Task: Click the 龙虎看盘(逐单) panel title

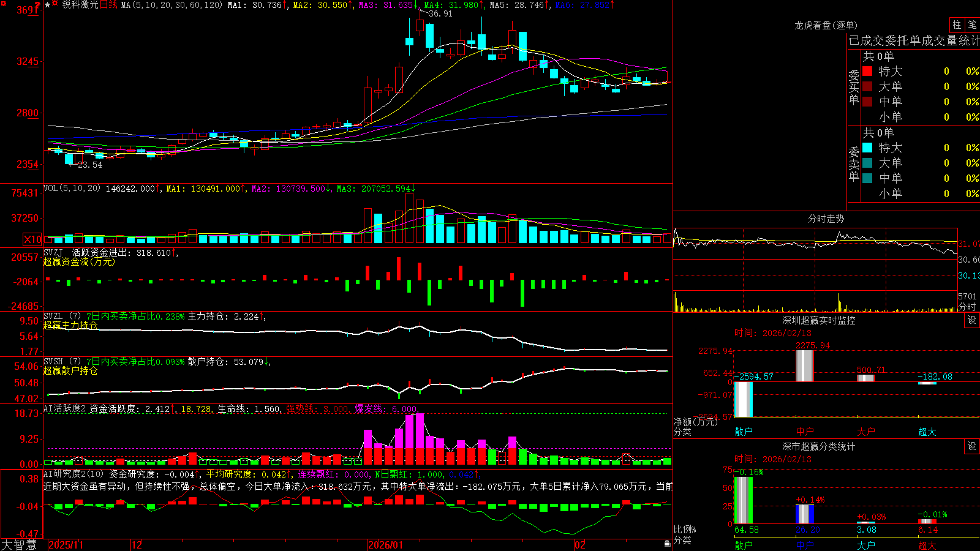Action: tap(826, 25)
